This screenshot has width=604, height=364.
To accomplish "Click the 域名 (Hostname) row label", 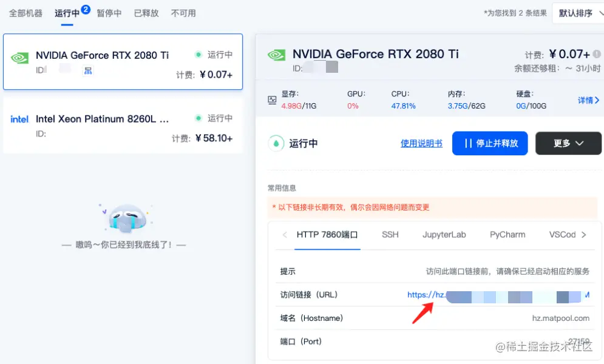I will click(x=311, y=318).
